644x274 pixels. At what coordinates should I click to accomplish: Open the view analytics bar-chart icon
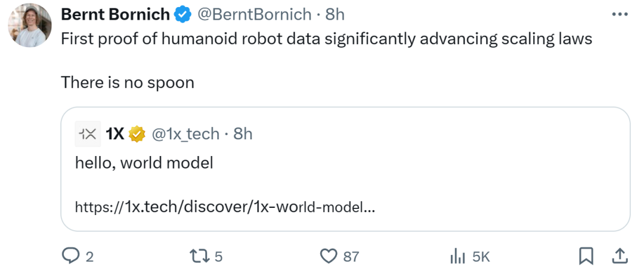coord(457,256)
